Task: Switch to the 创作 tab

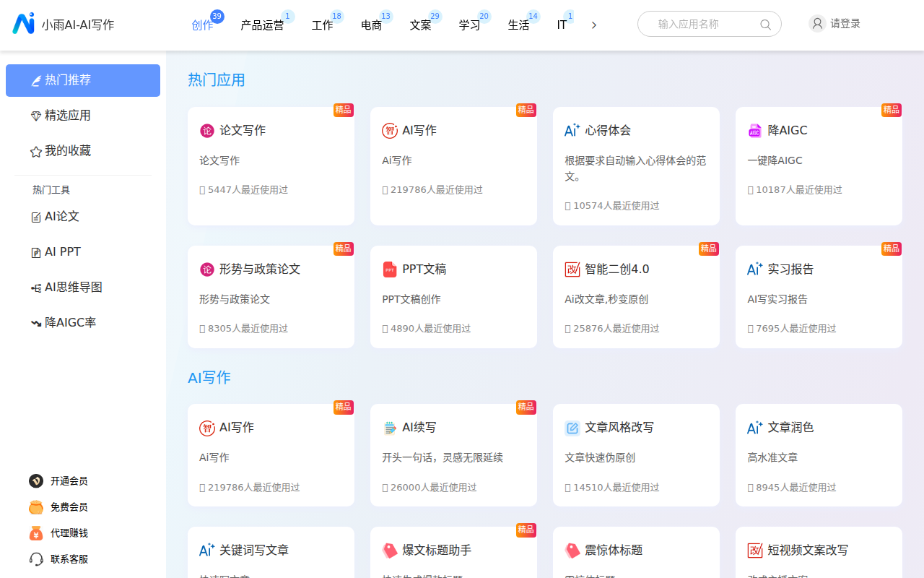Action: click(x=203, y=25)
